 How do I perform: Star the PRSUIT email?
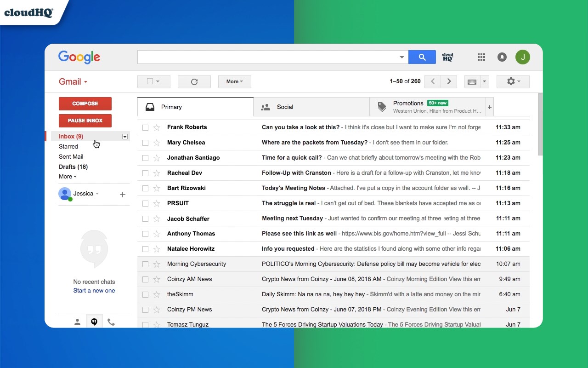tap(157, 203)
